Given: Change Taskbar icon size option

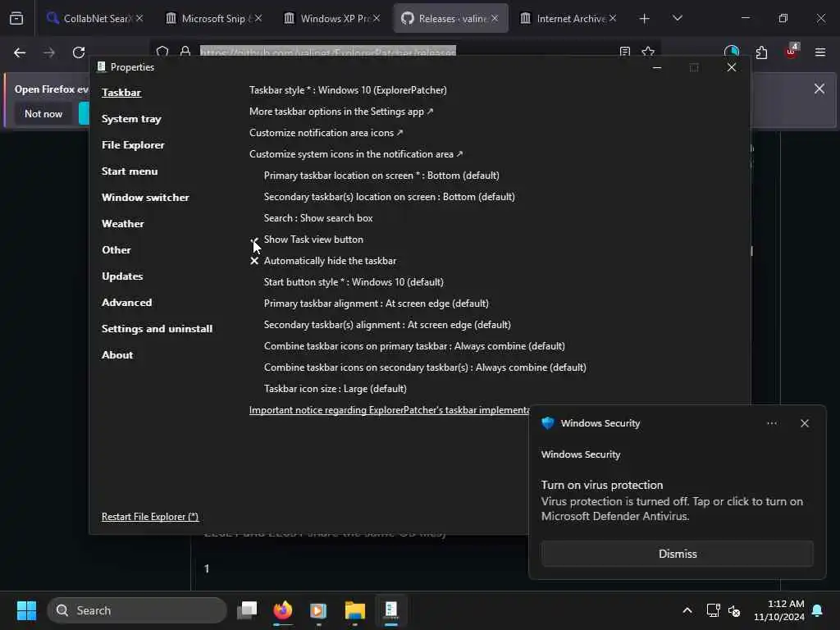Looking at the screenshot, I should pos(336,389).
